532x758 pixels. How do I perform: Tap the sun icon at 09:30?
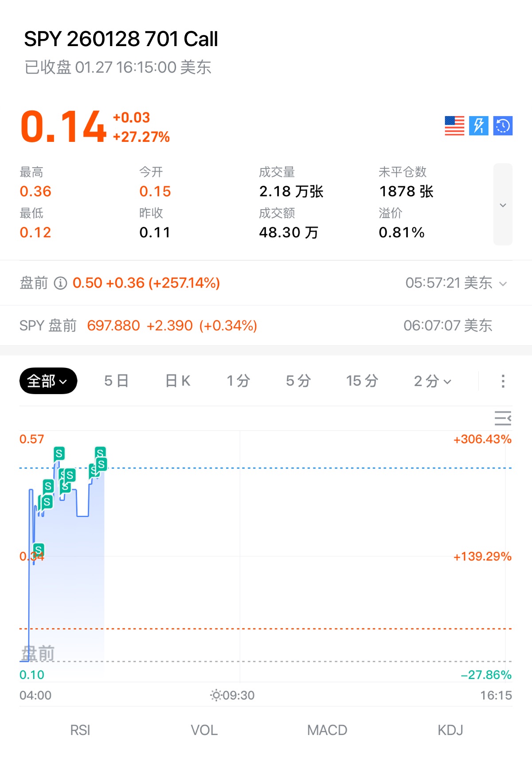[x=216, y=695]
